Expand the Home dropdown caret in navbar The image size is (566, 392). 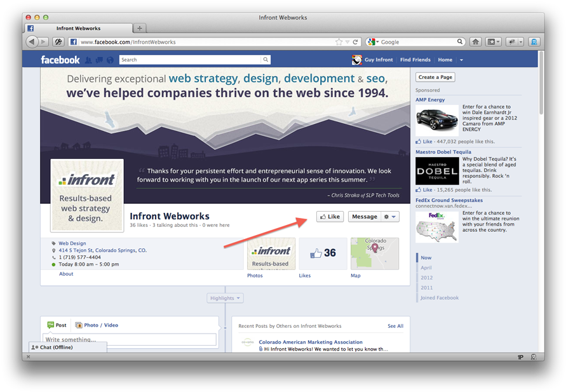[461, 59]
